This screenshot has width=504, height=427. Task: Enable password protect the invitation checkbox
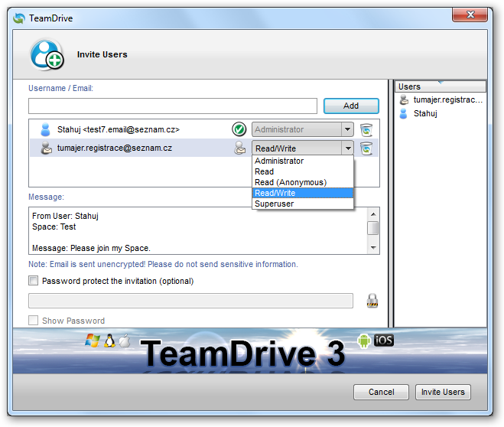click(33, 281)
